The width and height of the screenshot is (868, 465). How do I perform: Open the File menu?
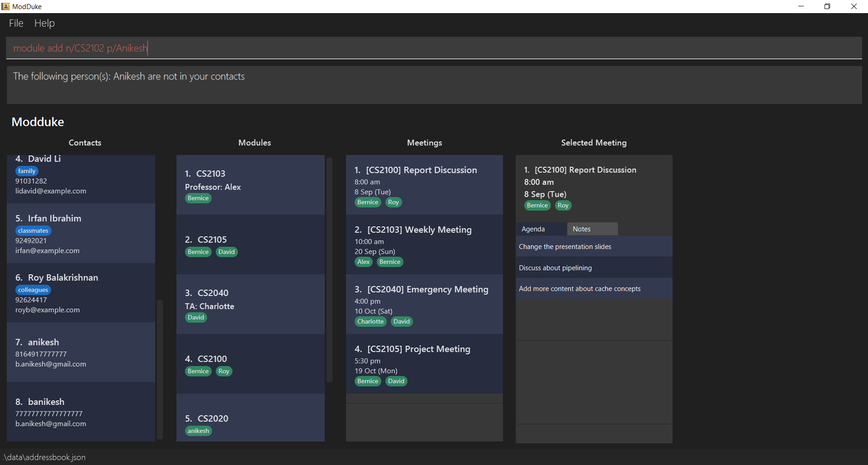[16, 23]
